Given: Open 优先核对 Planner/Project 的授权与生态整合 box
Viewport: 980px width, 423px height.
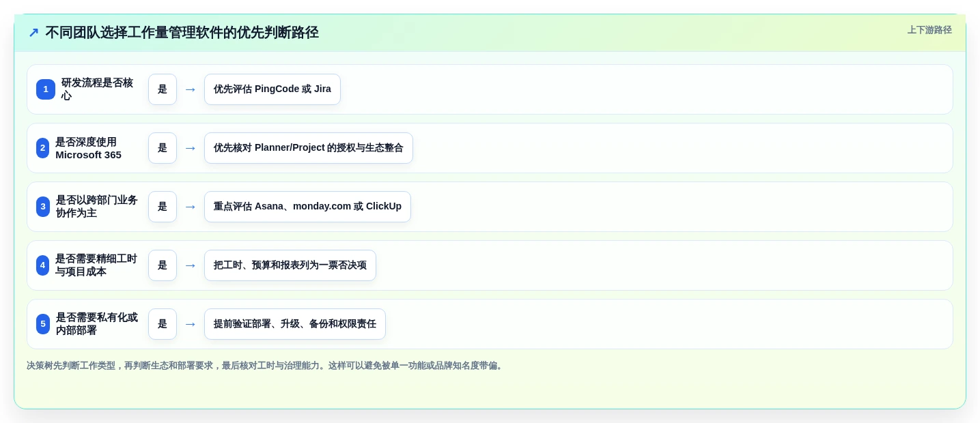Looking at the screenshot, I should tap(309, 148).
